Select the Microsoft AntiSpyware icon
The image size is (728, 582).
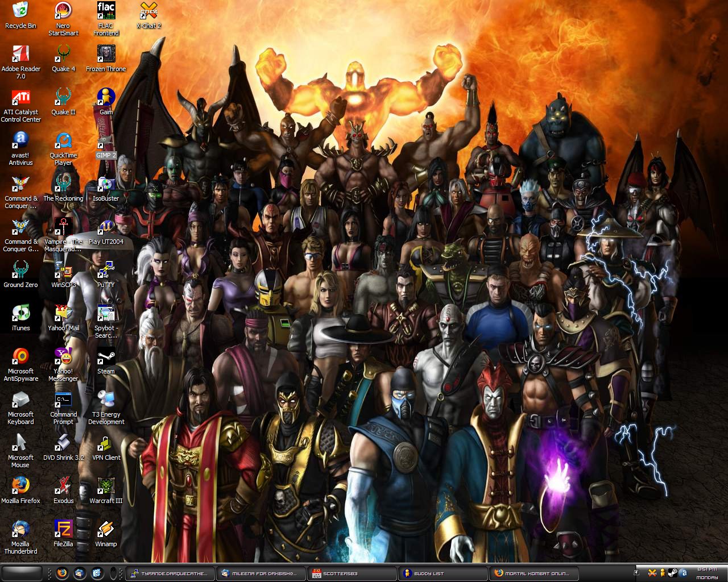(20, 364)
